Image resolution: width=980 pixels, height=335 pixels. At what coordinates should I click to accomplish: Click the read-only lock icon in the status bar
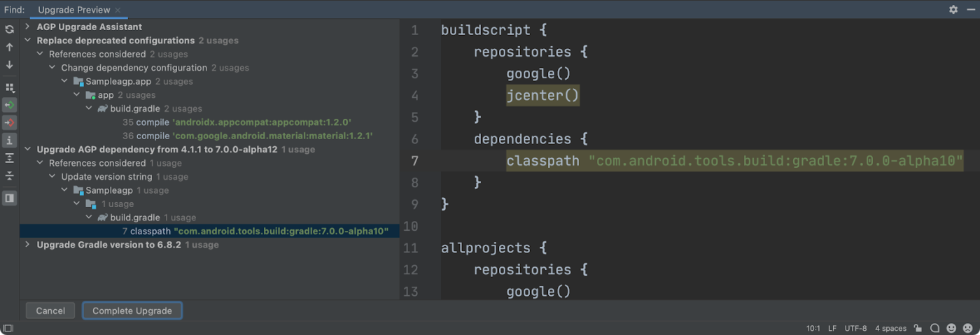[x=918, y=328]
